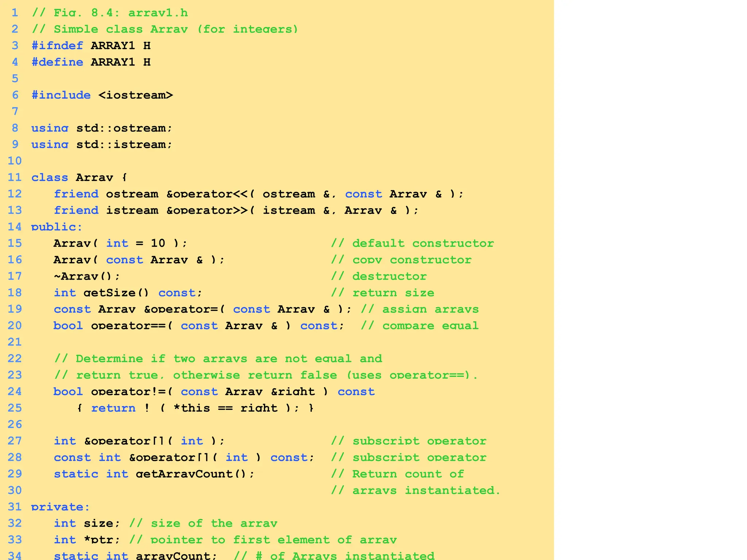Click the operator= declaration on line 19
Screen dimensions: 747x560
tap(203, 309)
